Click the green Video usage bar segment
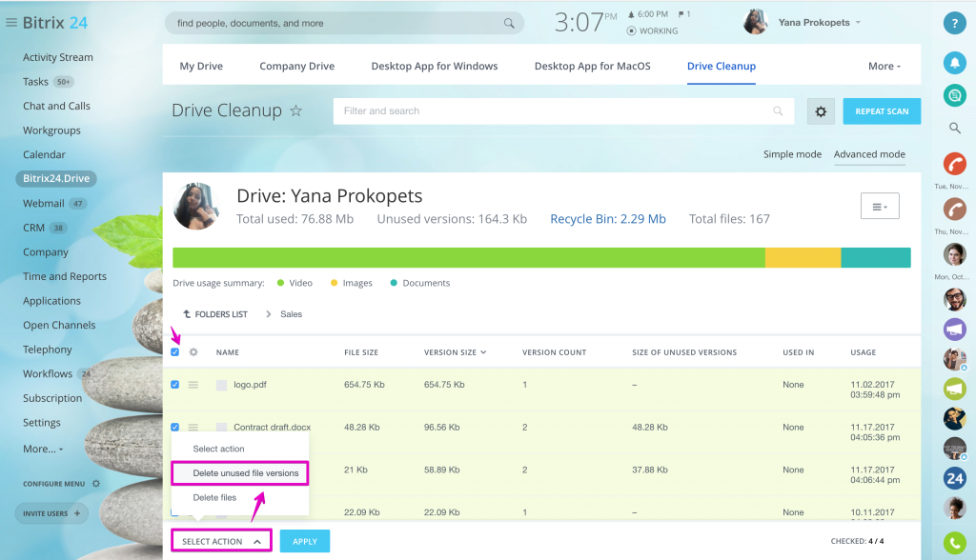Screen dimensions: 976x560 point(469,257)
